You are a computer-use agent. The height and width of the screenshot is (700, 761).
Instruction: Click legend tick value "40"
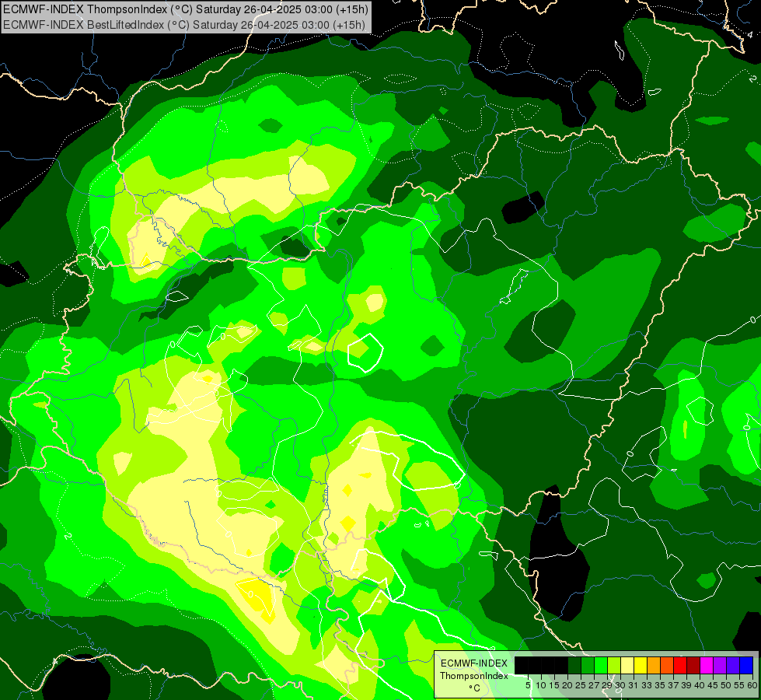point(700,685)
